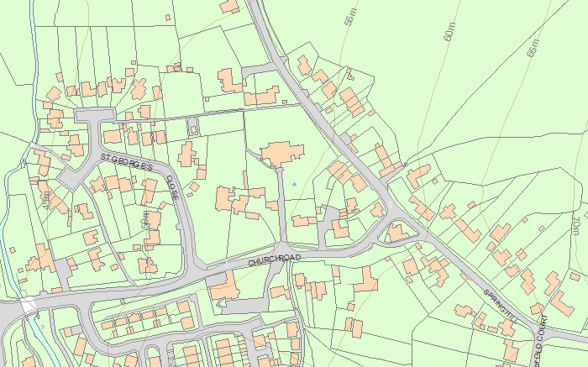This screenshot has height=367, width=588.
Task: Click the 60m contour label
Action: [x=449, y=31]
